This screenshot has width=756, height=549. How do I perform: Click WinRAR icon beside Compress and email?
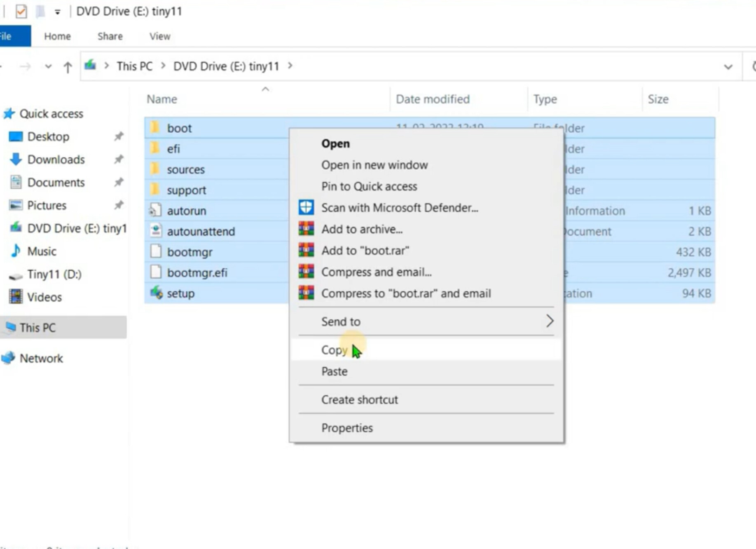pyautogui.click(x=306, y=272)
